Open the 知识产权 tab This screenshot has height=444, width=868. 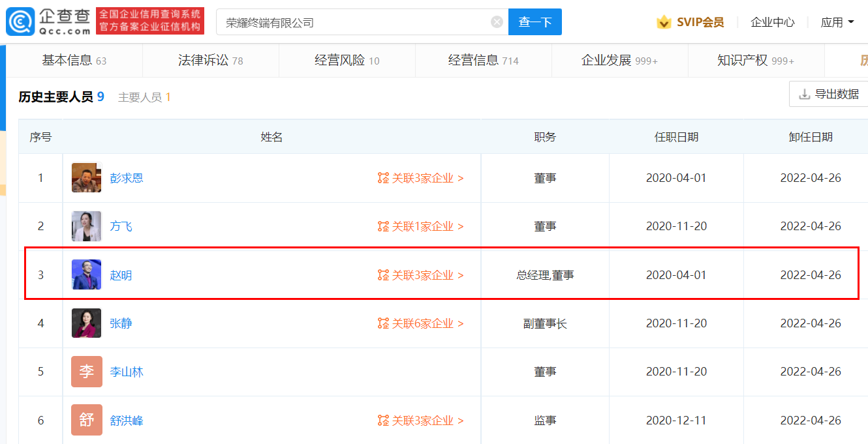(755, 61)
